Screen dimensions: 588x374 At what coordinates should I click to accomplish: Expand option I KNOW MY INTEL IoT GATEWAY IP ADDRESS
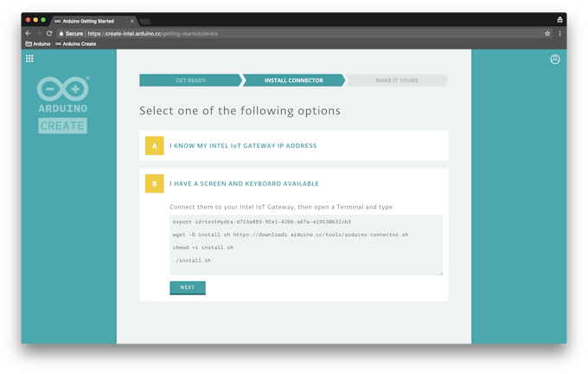click(294, 145)
